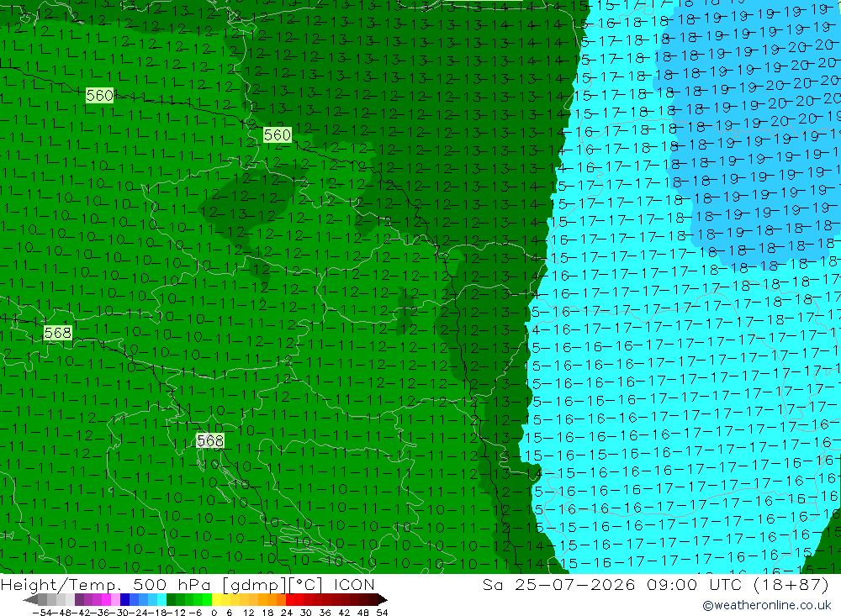Click the '[°C]' unit label
841x616 pixels.
click(304, 584)
